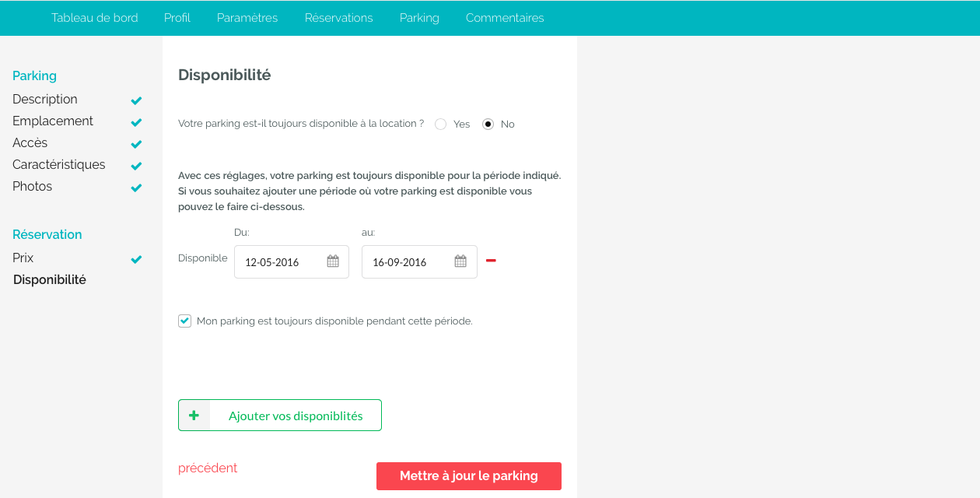Select the No radio button

[x=488, y=124]
